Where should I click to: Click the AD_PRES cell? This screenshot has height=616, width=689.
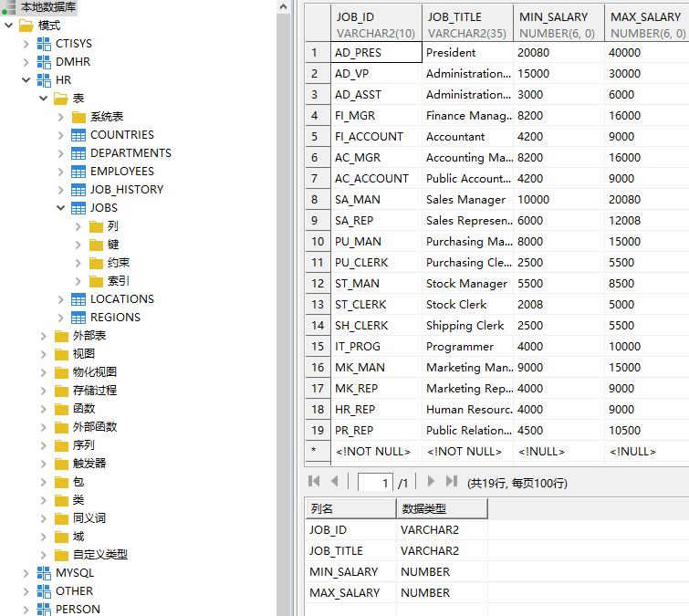click(376, 53)
